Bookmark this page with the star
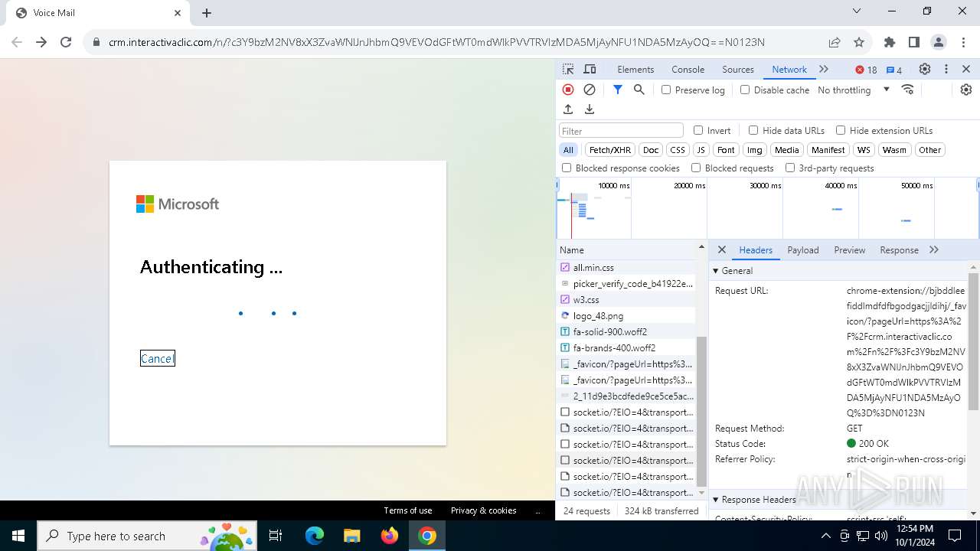 point(859,42)
